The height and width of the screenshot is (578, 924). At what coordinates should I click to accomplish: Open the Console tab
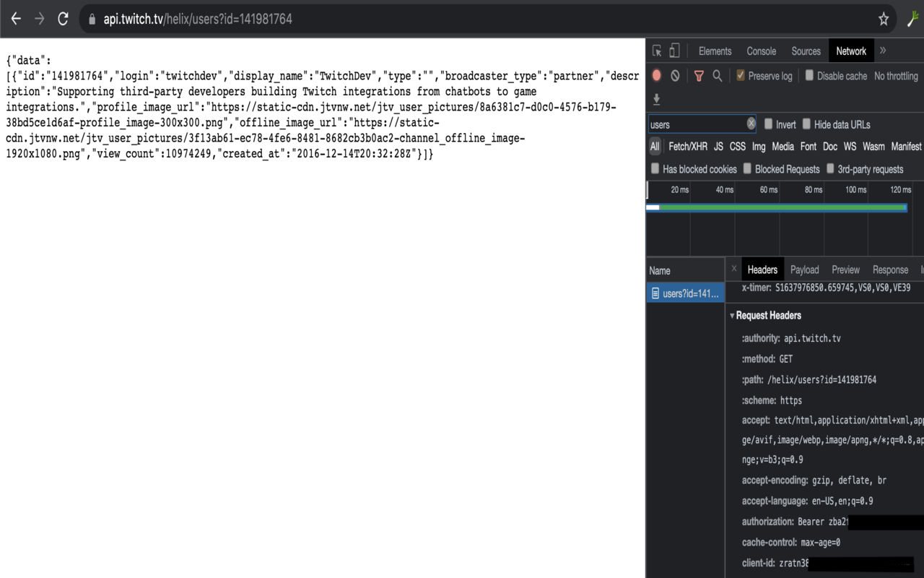coord(762,51)
